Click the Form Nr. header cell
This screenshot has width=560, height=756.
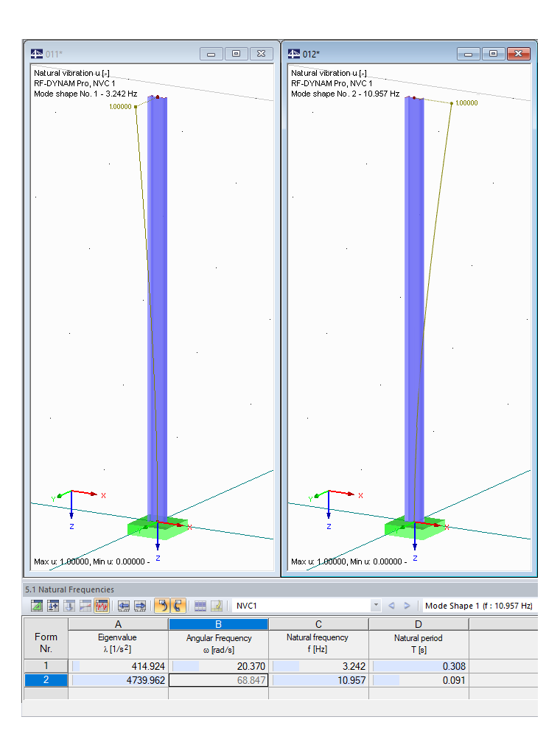coord(46,643)
